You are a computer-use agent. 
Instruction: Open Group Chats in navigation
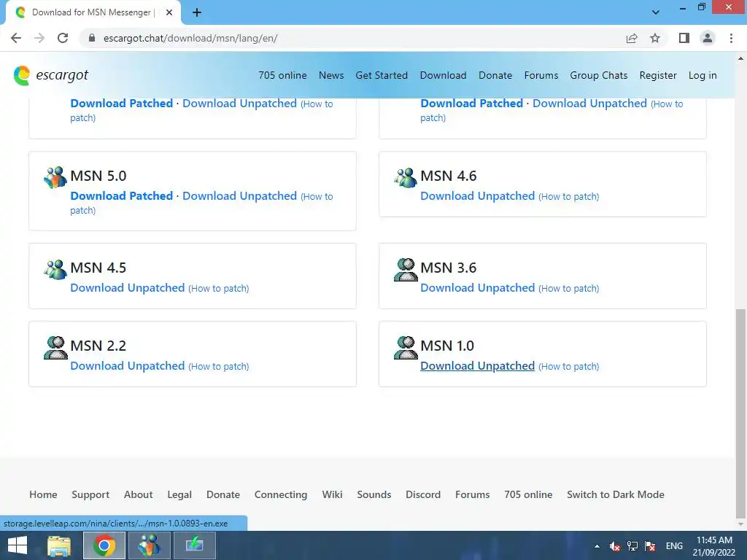599,75
